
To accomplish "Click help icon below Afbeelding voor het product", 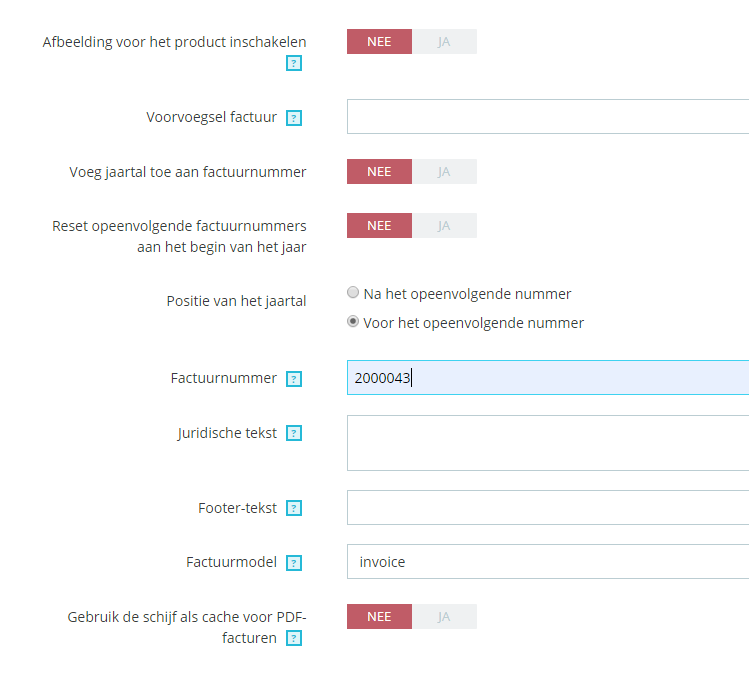I will tap(294, 63).
